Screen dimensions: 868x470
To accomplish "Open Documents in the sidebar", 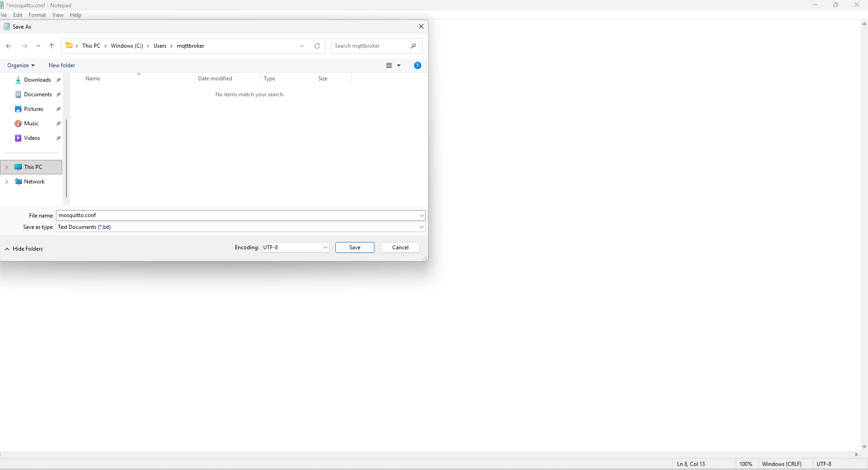I will (x=38, y=94).
